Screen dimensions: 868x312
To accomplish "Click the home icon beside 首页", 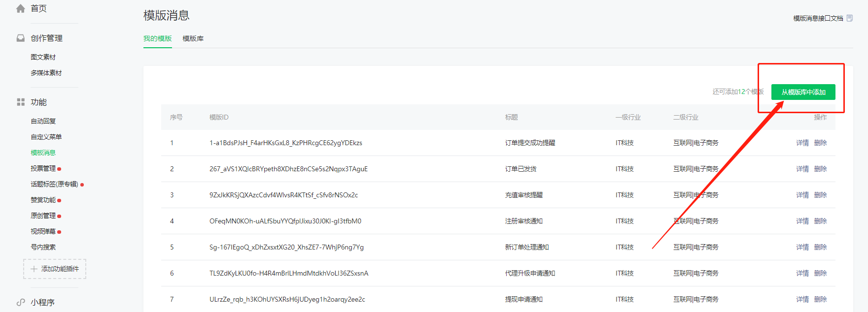I will click(x=21, y=8).
